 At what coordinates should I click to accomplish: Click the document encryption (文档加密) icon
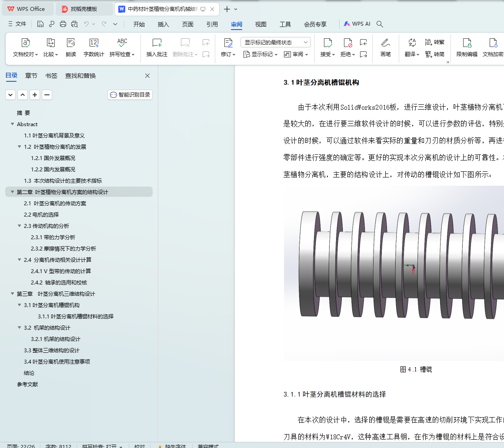[493, 43]
